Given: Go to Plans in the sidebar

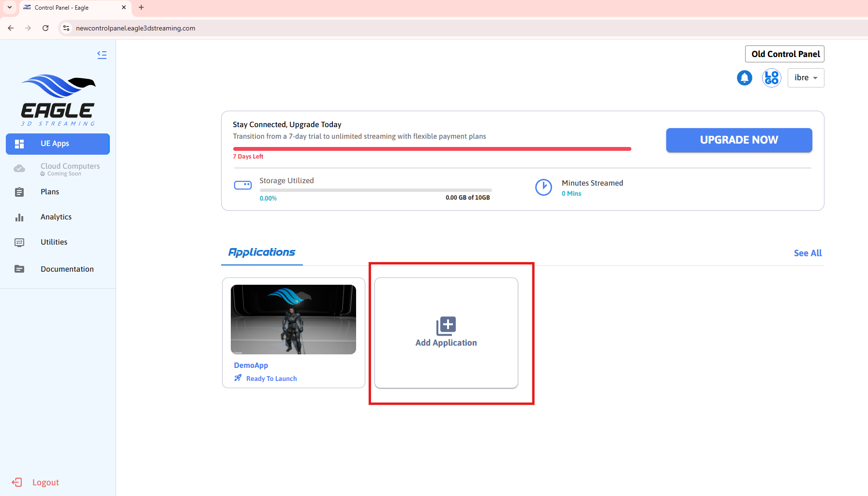Looking at the screenshot, I should [50, 192].
